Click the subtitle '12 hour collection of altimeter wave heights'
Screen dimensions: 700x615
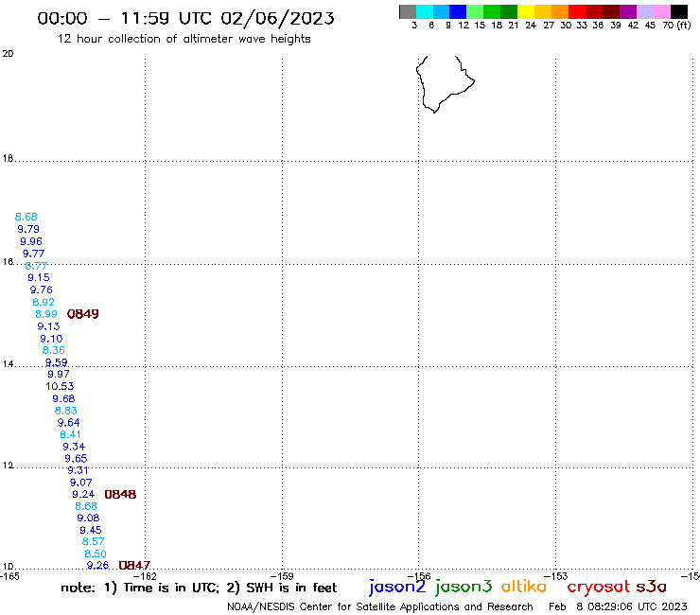pyautogui.click(x=184, y=39)
